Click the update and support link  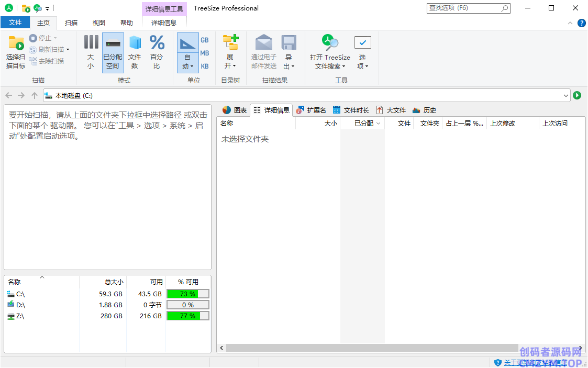pos(534,362)
